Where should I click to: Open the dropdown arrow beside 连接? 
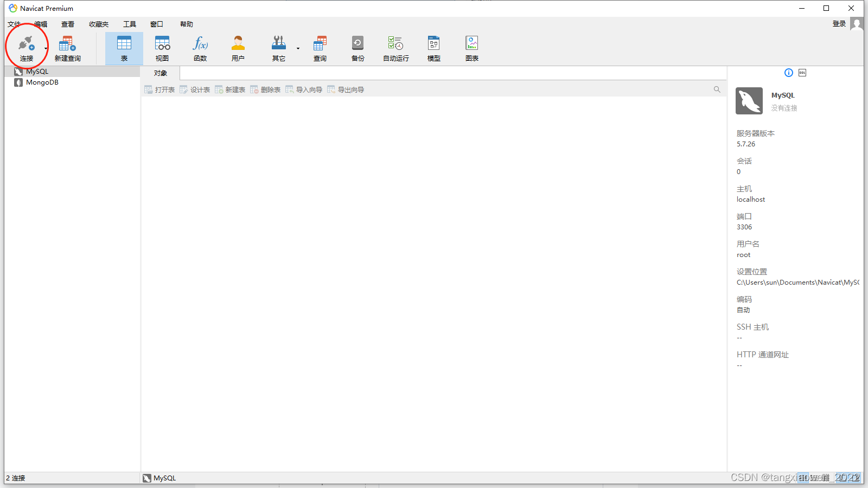point(46,49)
